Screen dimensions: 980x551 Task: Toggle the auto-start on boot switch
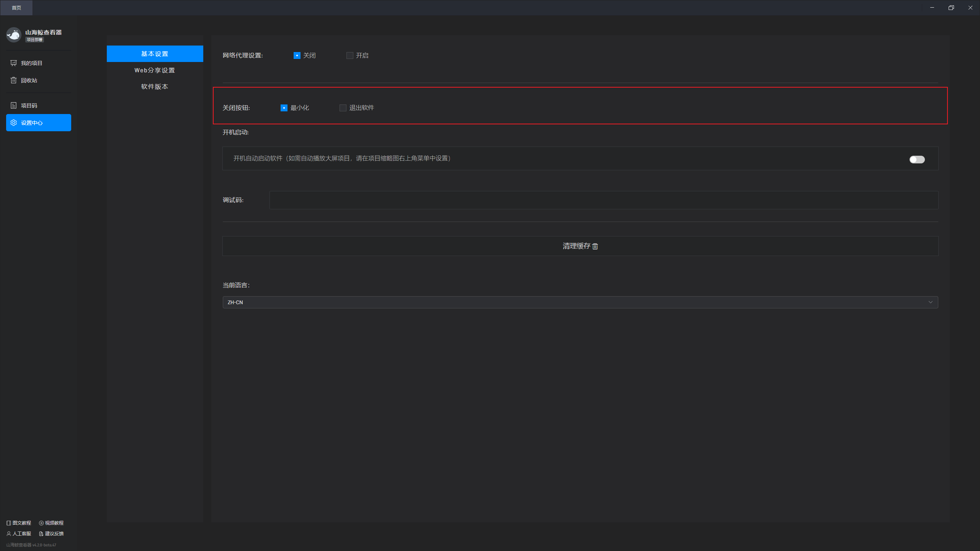[x=917, y=160]
